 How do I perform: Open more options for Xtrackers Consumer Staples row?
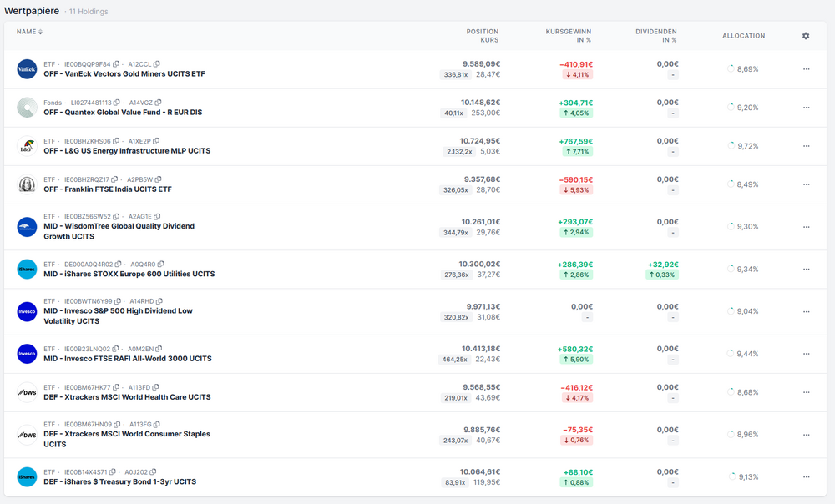click(807, 435)
